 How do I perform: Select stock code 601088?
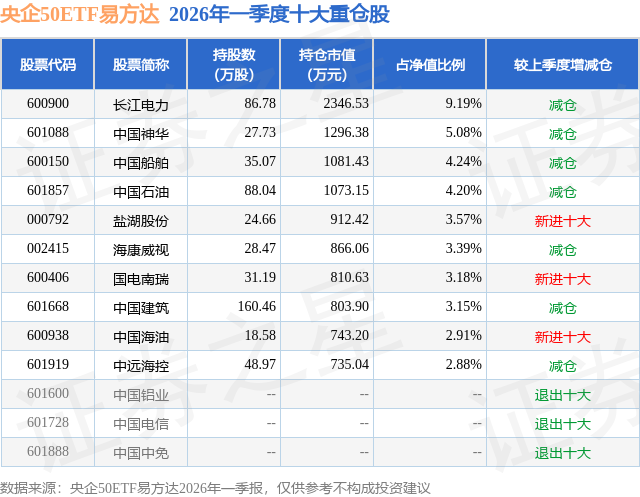[x=48, y=133]
